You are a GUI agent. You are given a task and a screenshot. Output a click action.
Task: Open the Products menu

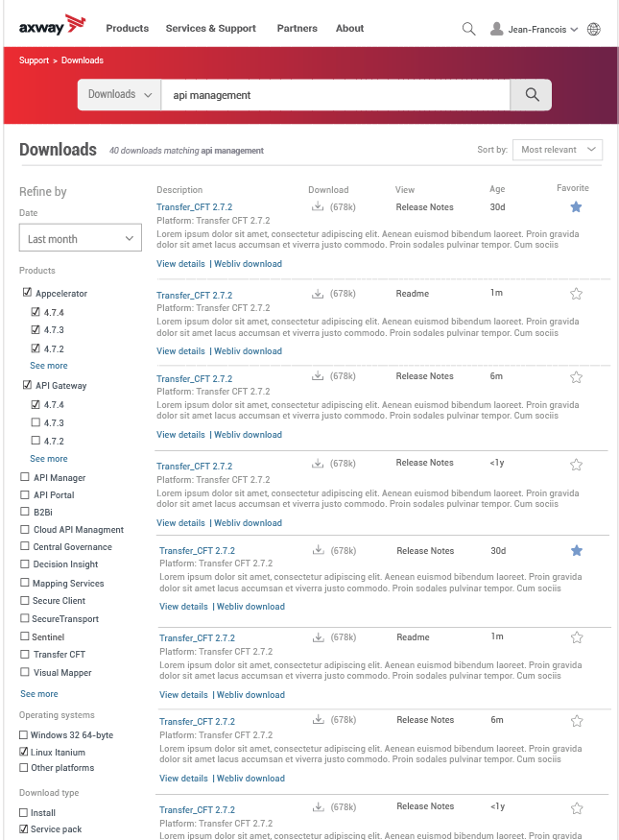(127, 29)
